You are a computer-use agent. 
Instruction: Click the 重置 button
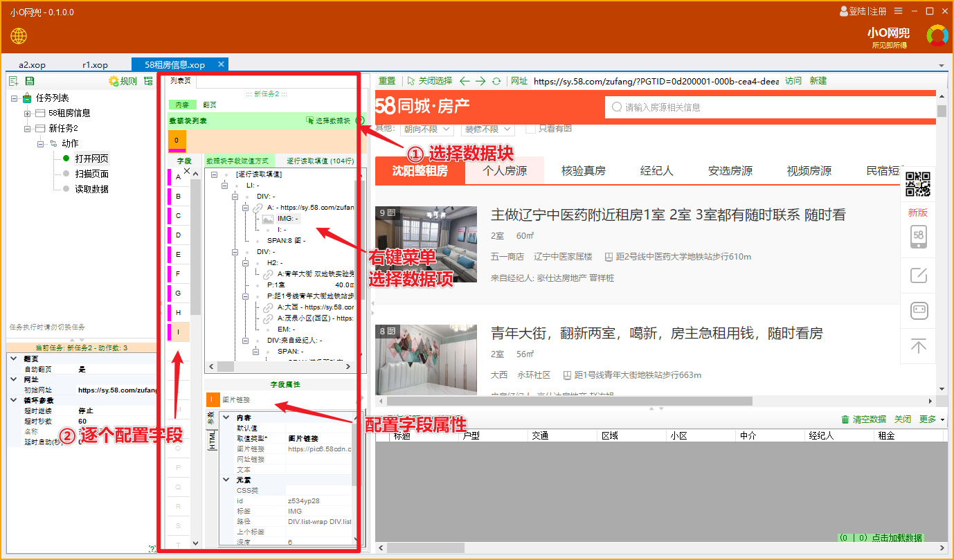point(386,81)
